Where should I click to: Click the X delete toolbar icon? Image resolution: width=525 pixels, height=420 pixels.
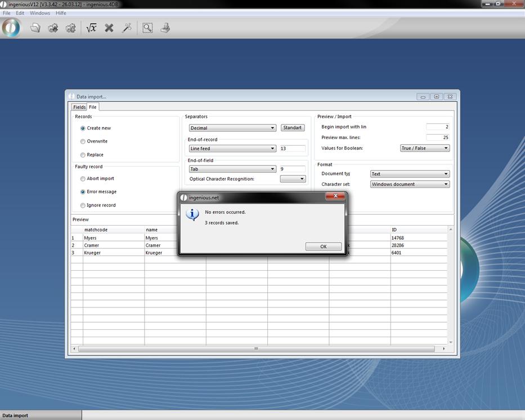pos(109,28)
